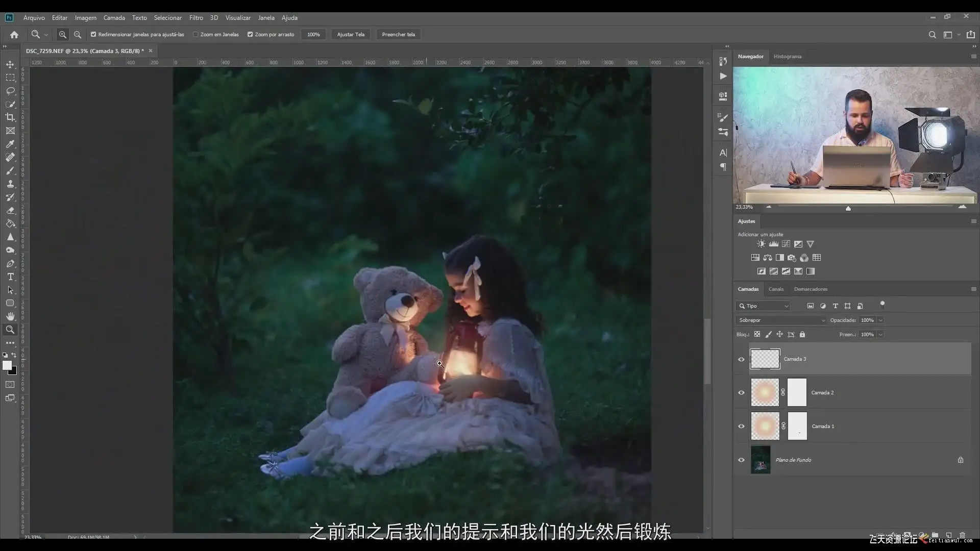Screen dimensions: 980x551
Task: Select the Crop tool
Action: click(10, 117)
